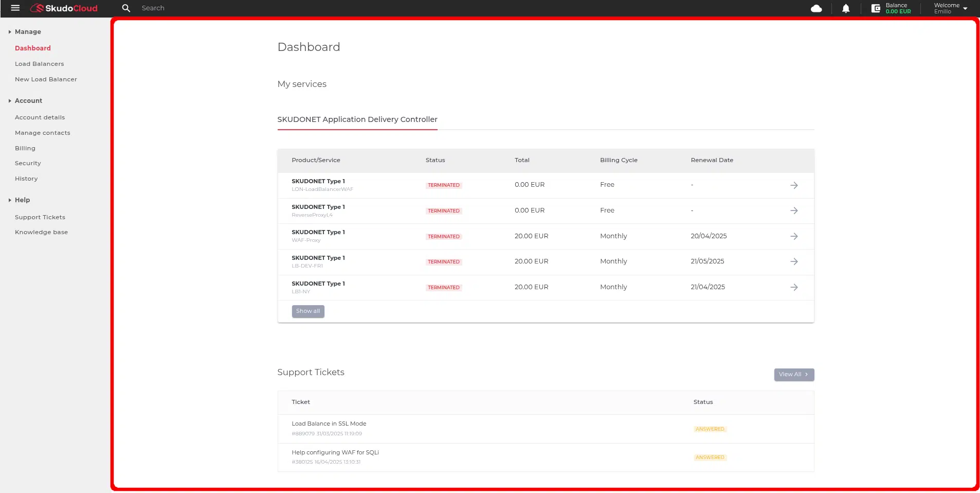Click renewal date 21/05/2025
This screenshot has width=980, height=493.
point(707,261)
